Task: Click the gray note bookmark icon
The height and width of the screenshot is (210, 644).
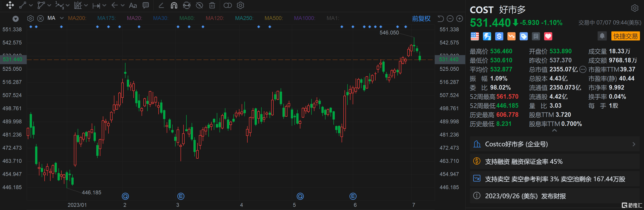Action: (x=536, y=36)
